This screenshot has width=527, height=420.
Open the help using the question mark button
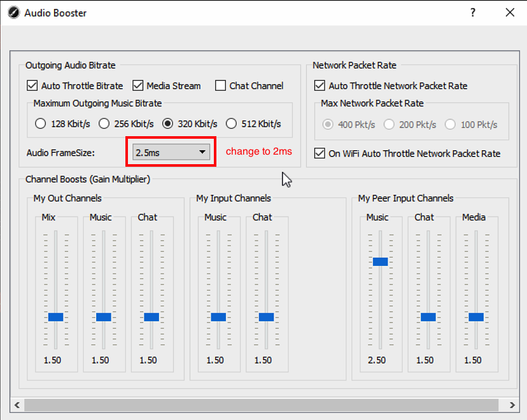472,12
